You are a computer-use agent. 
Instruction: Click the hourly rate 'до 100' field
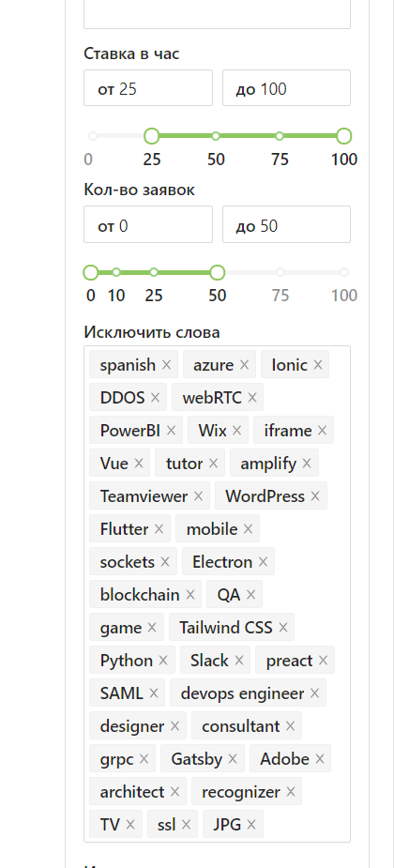coord(287,88)
